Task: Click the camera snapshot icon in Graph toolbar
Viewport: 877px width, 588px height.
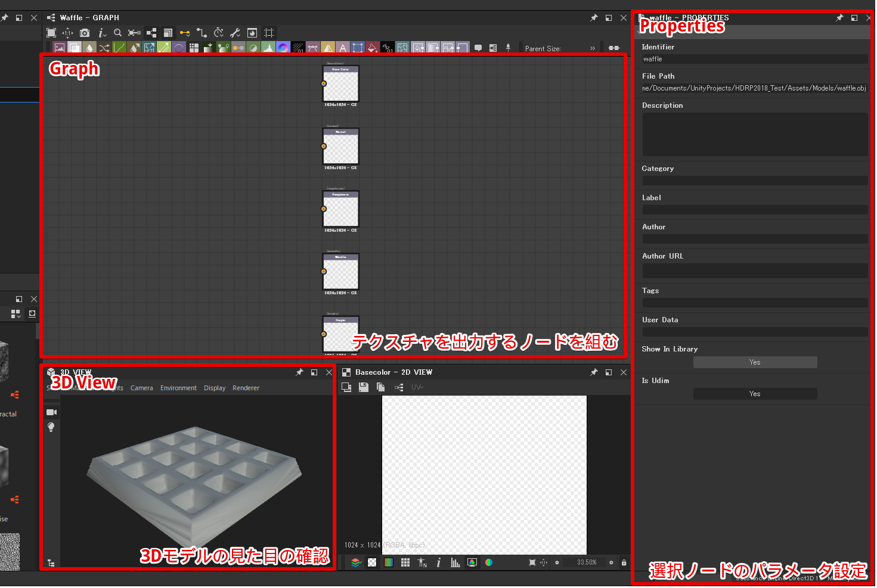Action: [x=85, y=33]
